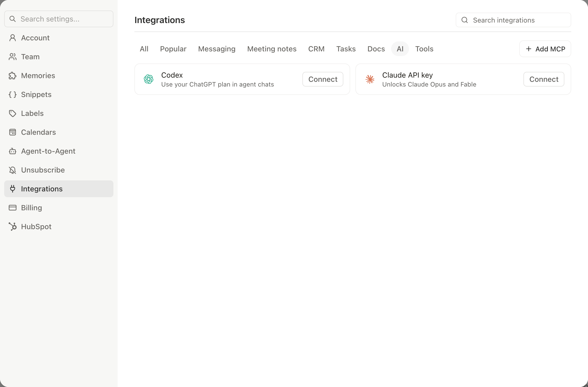
Task: Switch to the All category tab
Action: click(x=144, y=49)
